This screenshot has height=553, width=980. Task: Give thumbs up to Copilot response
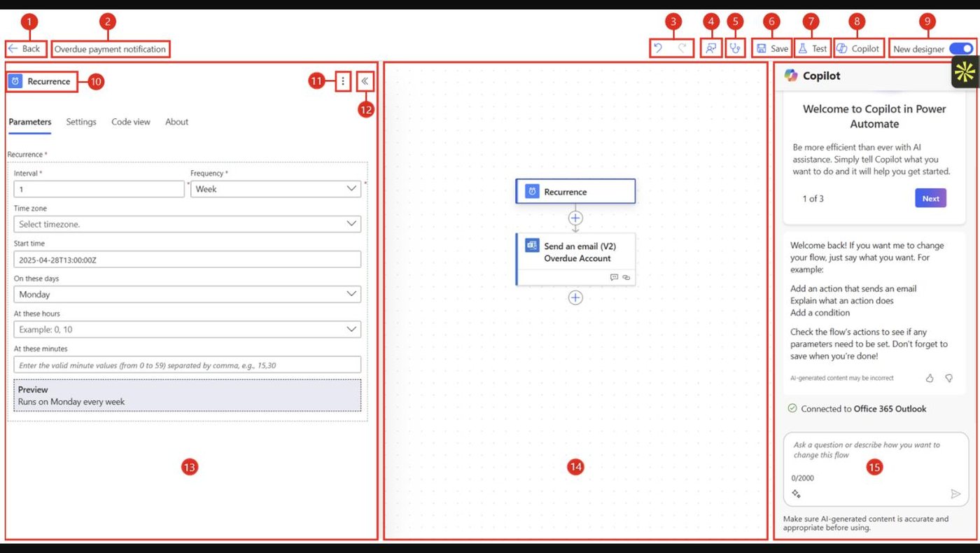point(930,378)
